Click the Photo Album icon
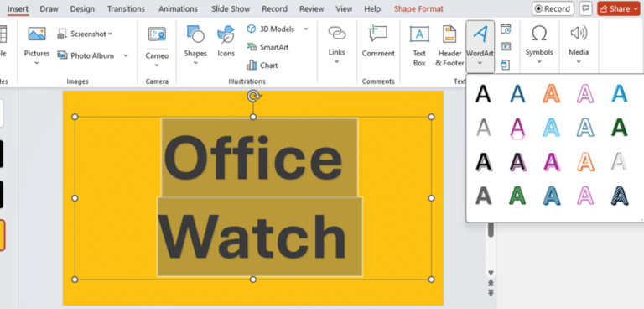Image resolution: width=644 pixels, height=309 pixels. (62, 55)
